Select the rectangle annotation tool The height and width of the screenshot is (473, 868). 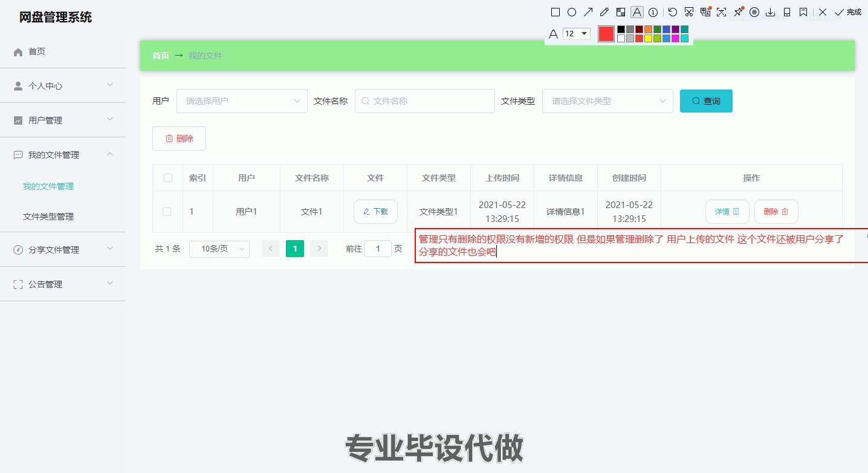(x=555, y=12)
